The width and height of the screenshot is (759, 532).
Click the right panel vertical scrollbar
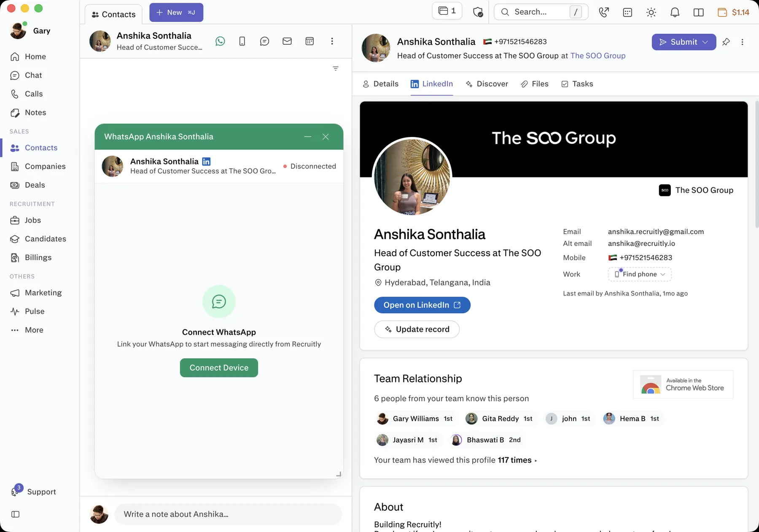coord(756,164)
